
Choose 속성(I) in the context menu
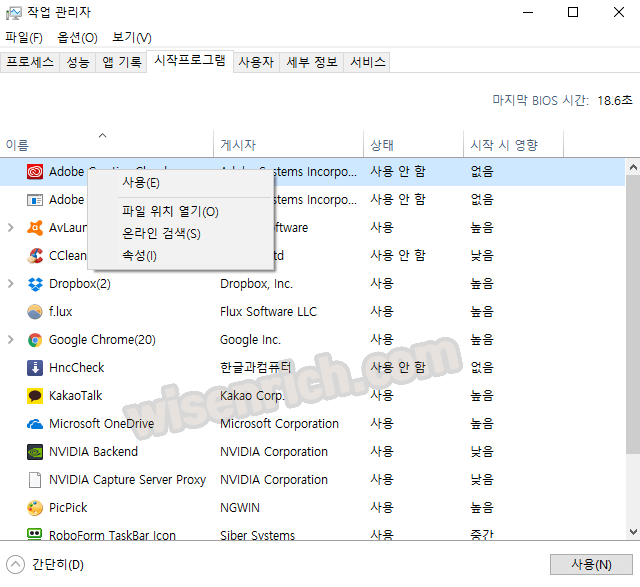(180, 256)
